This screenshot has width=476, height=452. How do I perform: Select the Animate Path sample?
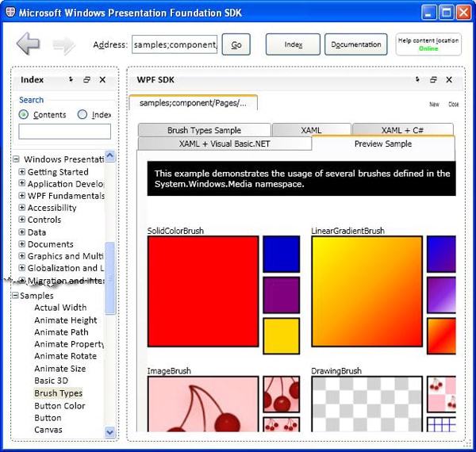coord(61,332)
